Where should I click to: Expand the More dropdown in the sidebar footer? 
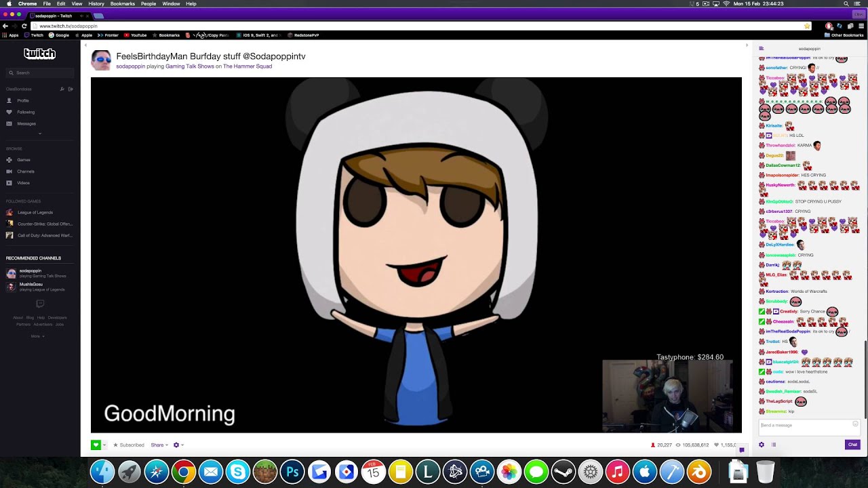[37, 336]
